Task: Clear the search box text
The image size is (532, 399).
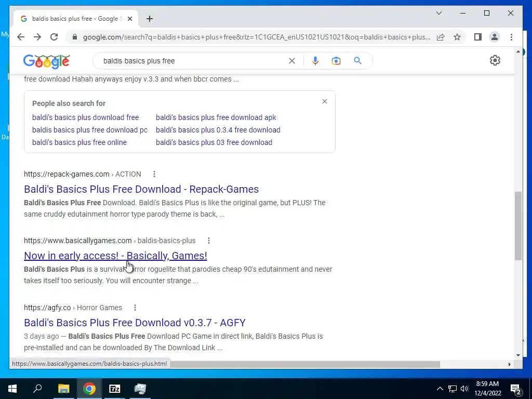Action: tap(292, 61)
